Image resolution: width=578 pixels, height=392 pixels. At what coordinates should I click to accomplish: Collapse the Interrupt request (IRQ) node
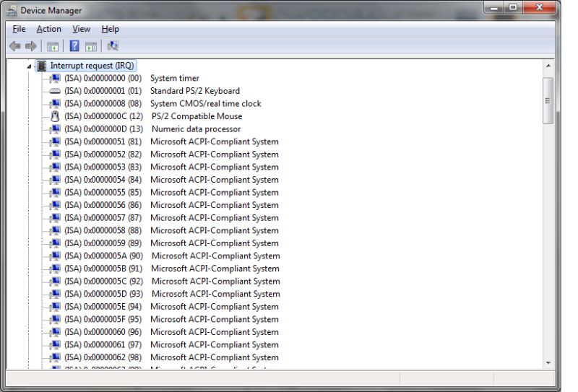(x=29, y=66)
